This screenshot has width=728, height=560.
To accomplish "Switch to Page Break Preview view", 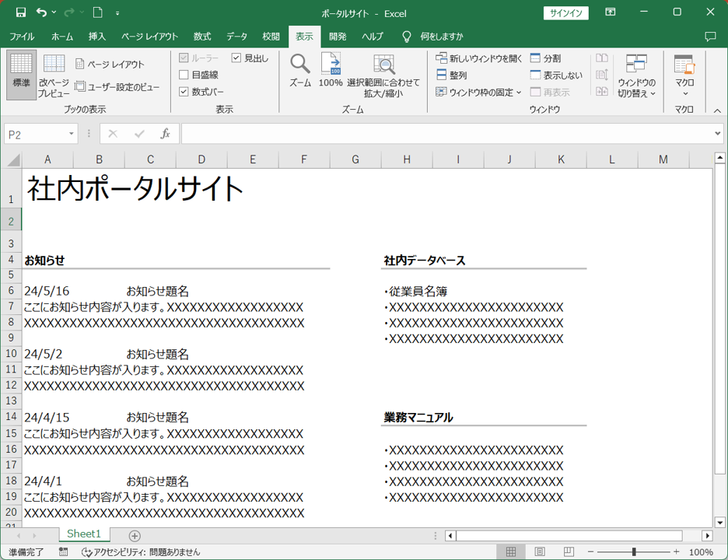I will click(54, 75).
